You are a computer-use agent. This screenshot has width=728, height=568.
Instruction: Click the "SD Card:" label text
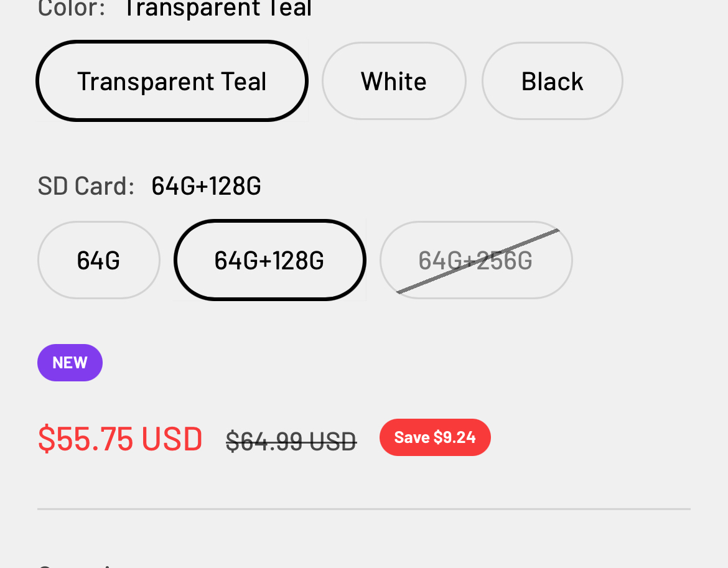(86, 186)
